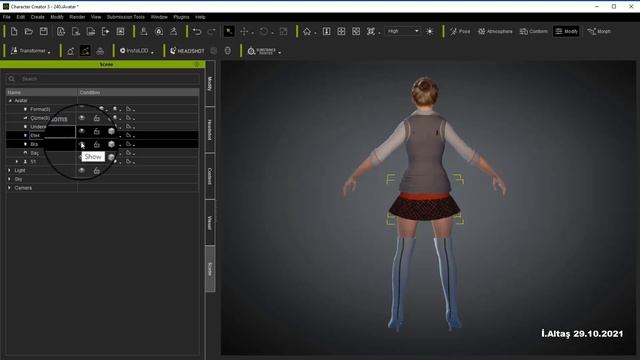Activate the Select arrow tool
The image size is (640, 360).
tap(229, 31)
